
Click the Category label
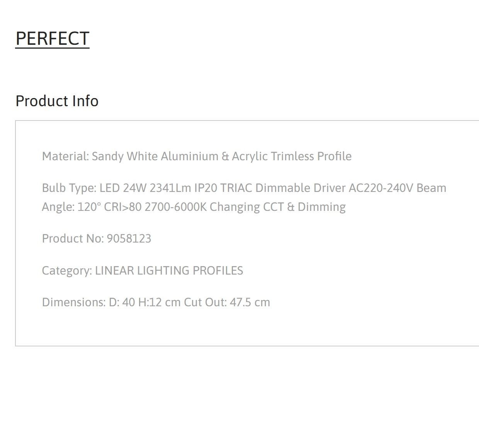(x=67, y=270)
